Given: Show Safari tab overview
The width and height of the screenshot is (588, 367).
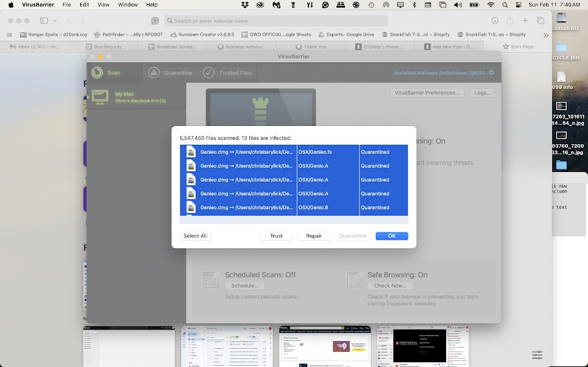Looking at the screenshot, I should (540, 21).
